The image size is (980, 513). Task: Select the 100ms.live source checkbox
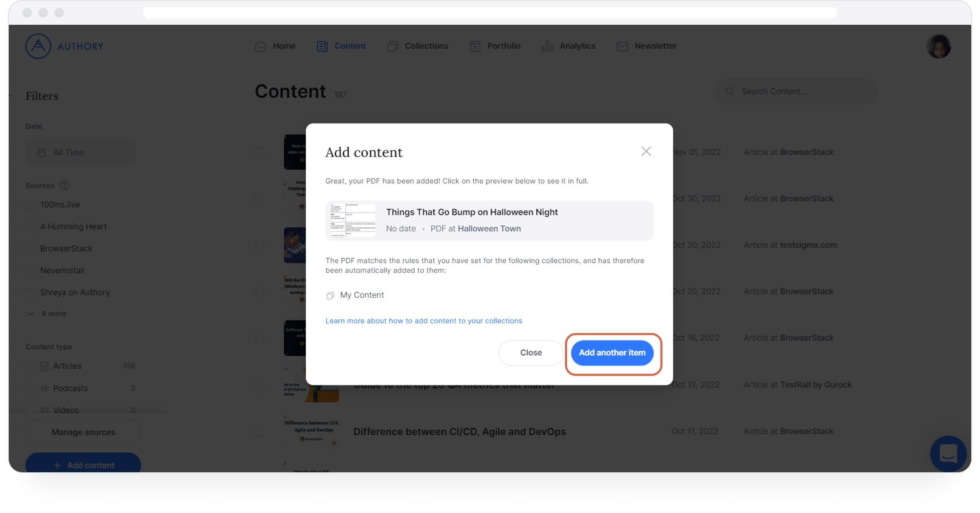click(31, 205)
